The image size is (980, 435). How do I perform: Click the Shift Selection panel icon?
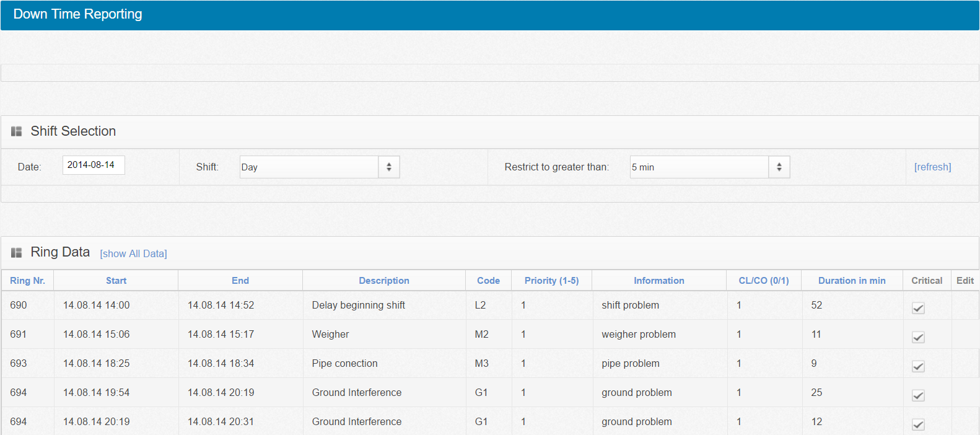pyautogui.click(x=17, y=131)
